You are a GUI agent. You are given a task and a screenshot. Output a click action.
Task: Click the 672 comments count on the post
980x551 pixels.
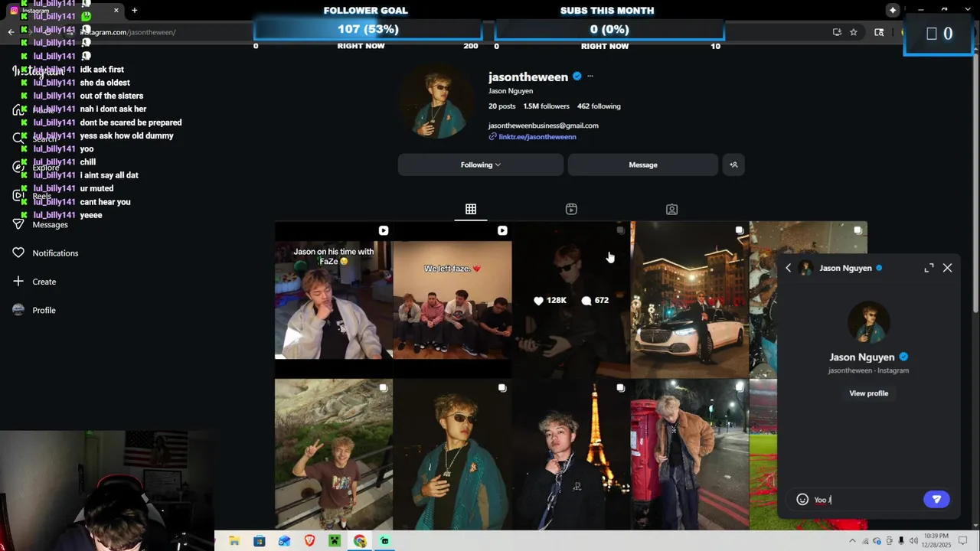[x=595, y=301]
